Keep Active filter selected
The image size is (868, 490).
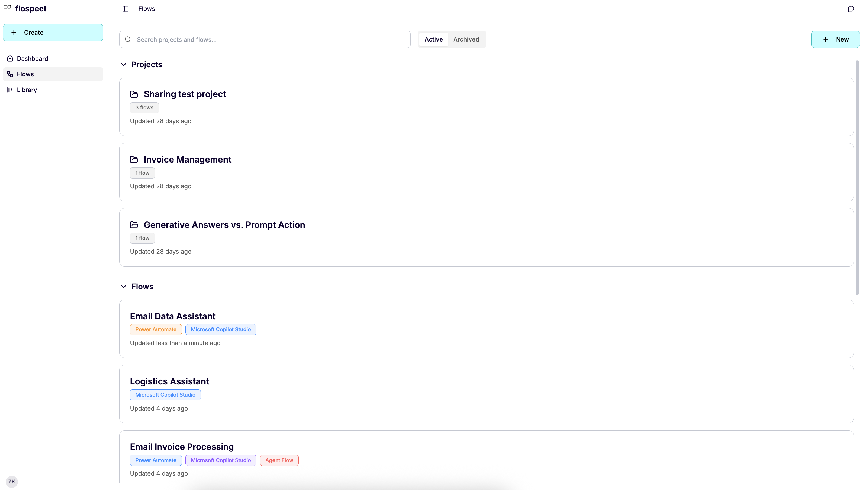click(433, 39)
